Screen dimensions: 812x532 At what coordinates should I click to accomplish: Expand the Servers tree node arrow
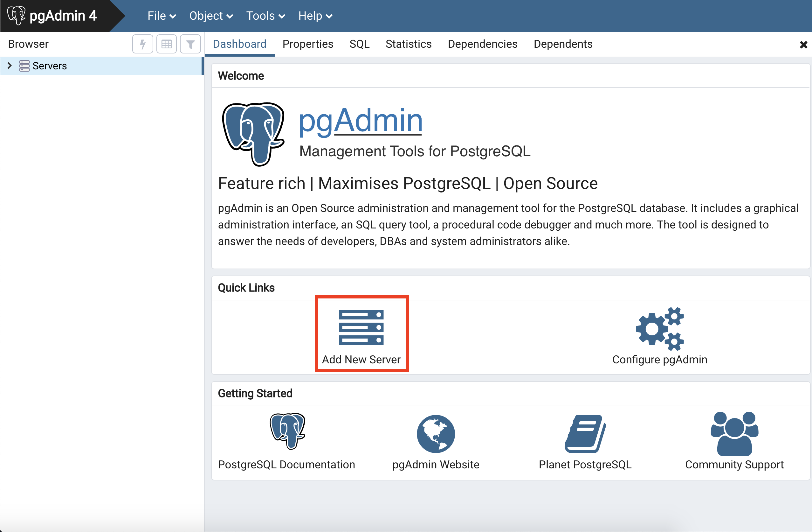[x=10, y=66]
